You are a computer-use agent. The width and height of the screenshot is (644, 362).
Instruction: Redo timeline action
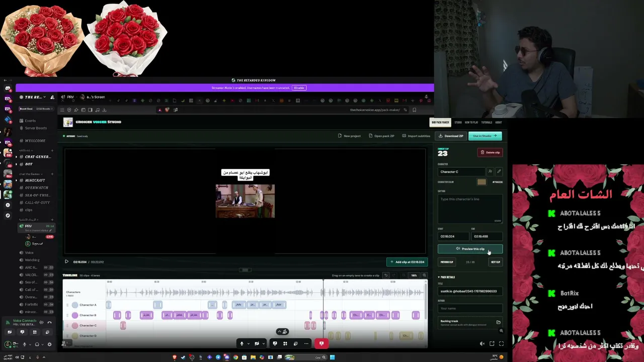point(394,276)
